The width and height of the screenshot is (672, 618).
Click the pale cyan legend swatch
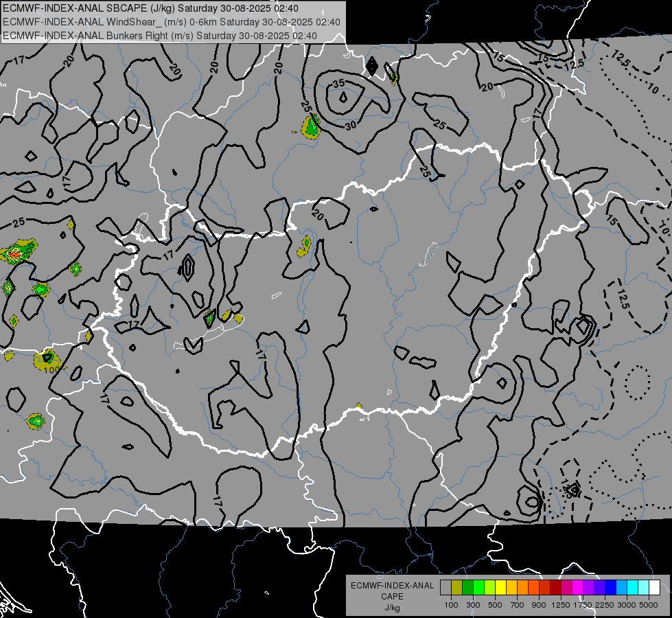coord(643,588)
